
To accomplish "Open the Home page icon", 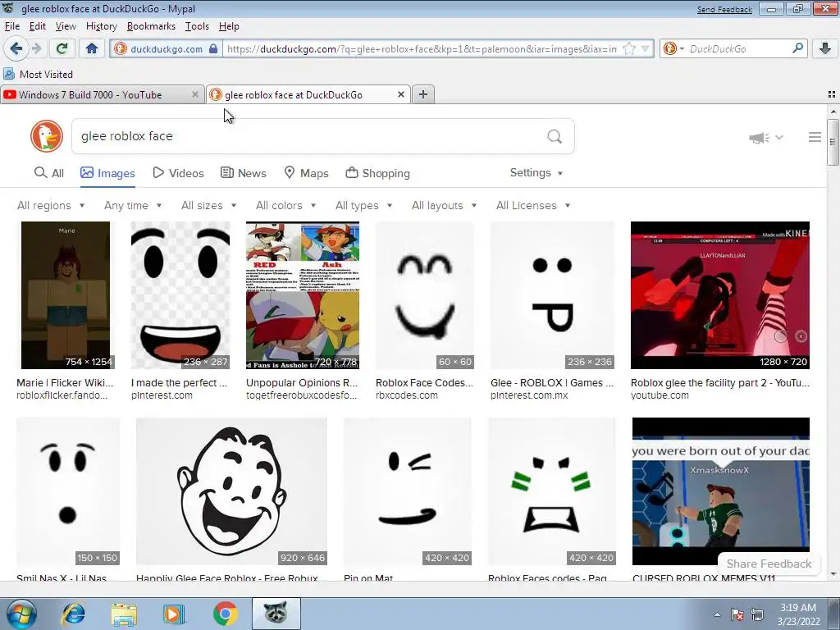I will 92,48.
